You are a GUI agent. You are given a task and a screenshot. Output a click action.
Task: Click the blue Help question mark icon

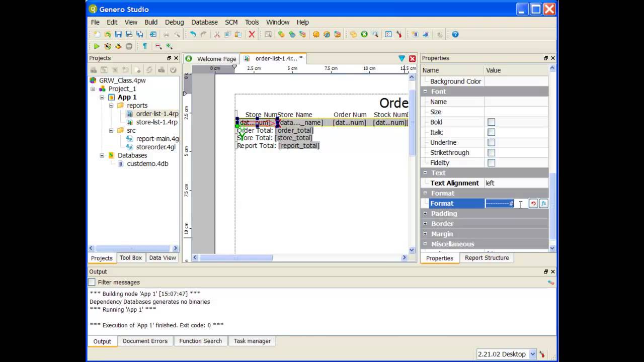coord(455,34)
